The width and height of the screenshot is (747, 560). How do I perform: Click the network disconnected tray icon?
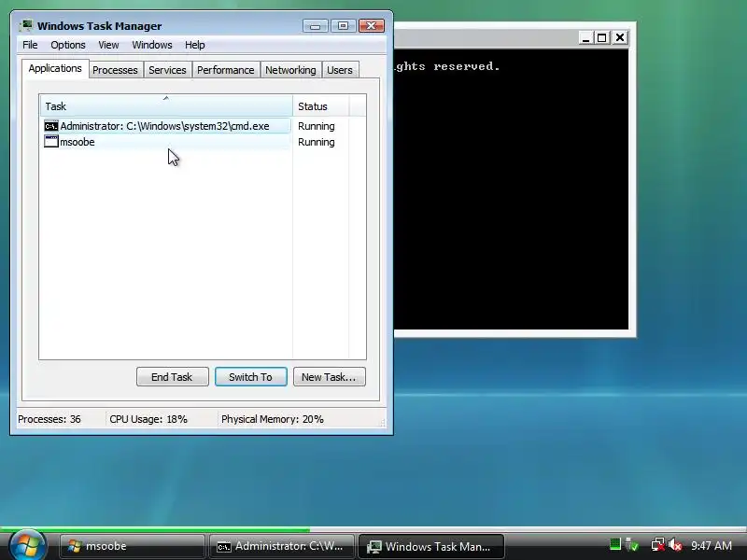(658, 545)
